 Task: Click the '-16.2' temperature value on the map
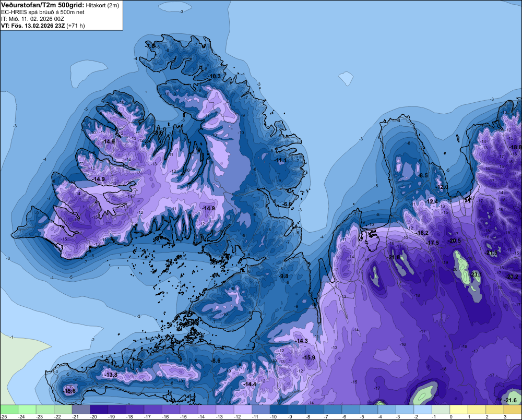(423, 233)
